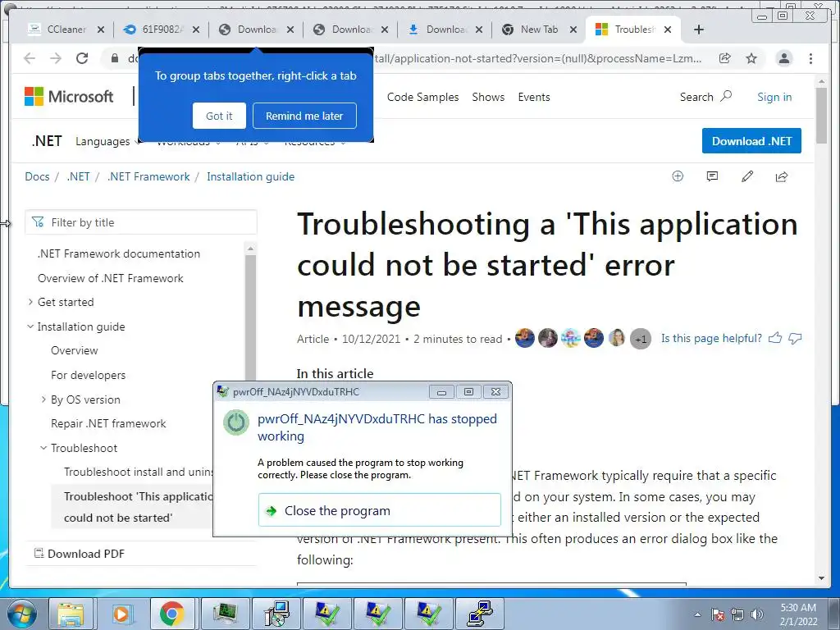Open the Languages dropdown in .NET nav
The height and width of the screenshot is (630, 840).
(x=107, y=141)
